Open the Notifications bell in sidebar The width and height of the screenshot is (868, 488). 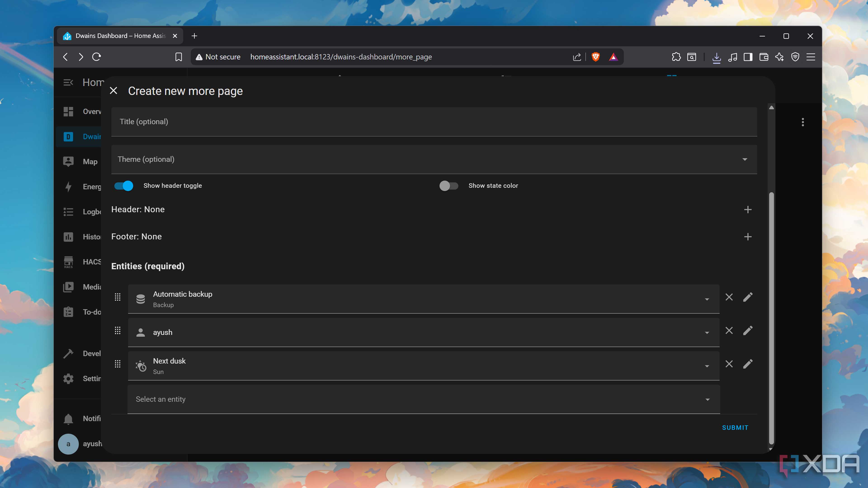tap(68, 419)
